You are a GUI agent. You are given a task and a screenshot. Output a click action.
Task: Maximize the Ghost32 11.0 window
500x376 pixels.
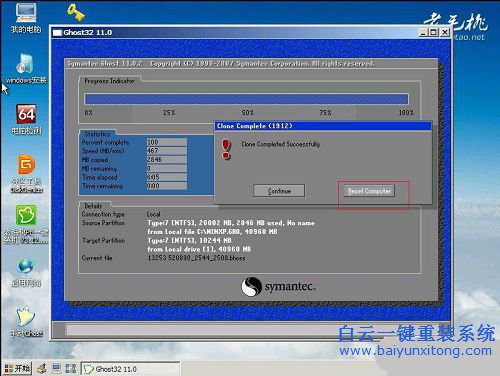(x=433, y=32)
